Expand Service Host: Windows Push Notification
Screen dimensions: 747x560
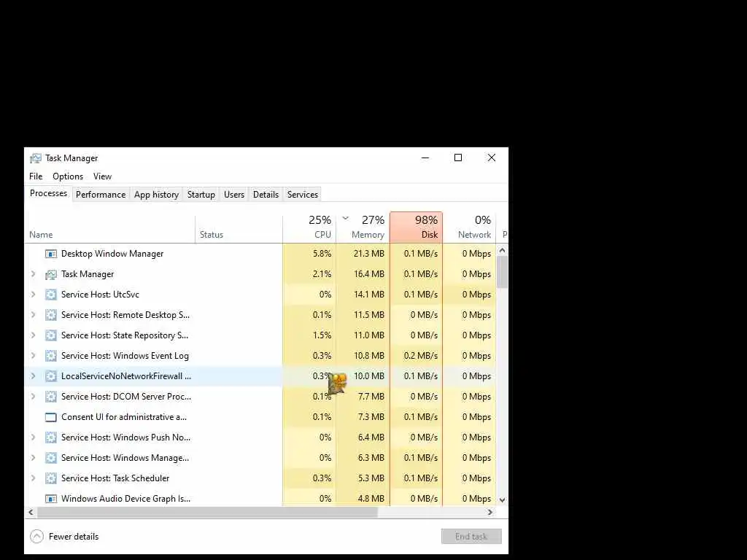coord(33,437)
